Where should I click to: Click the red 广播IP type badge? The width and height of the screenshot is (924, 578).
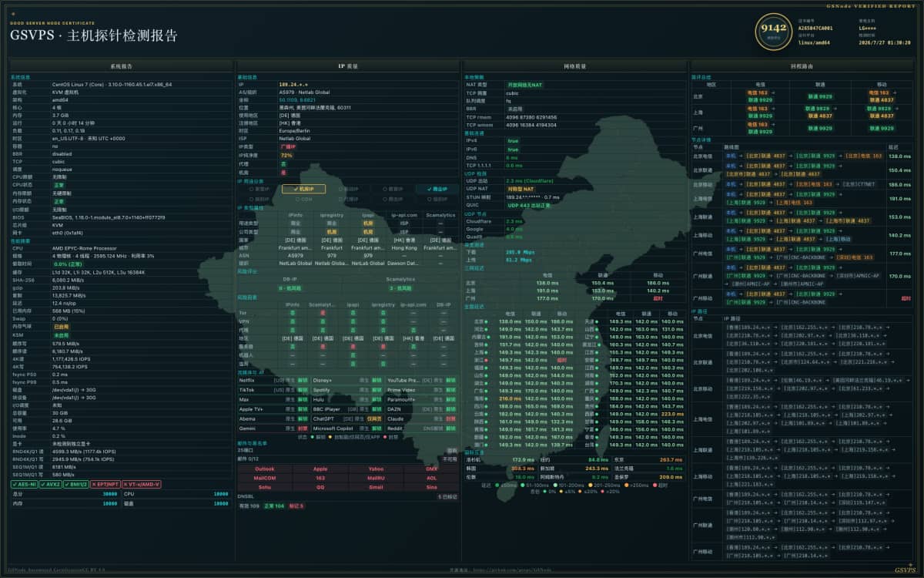pyautogui.click(x=287, y=146)
